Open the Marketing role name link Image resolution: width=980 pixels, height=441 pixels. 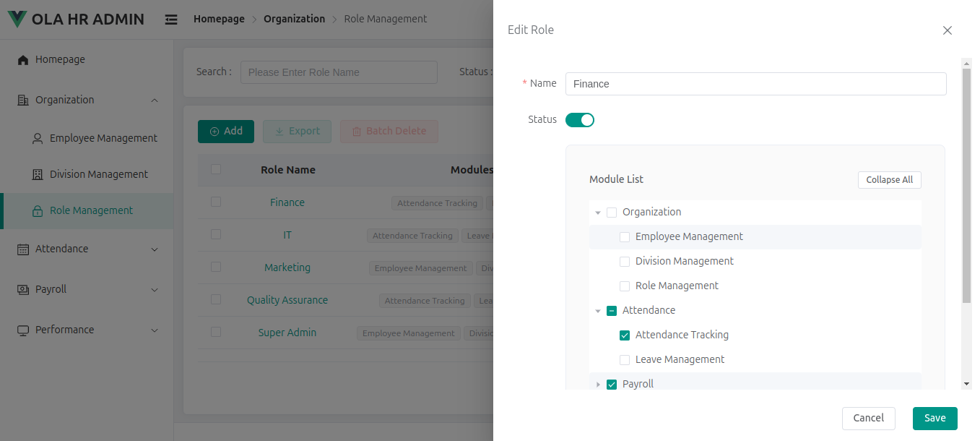click(x=287, y=267)
